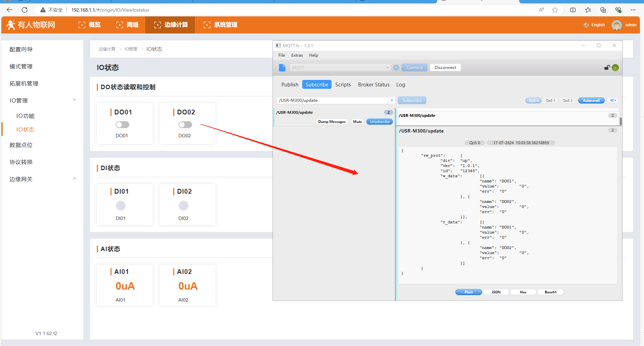Expand the 边缘网关 sidebar section

pos(74,179)
